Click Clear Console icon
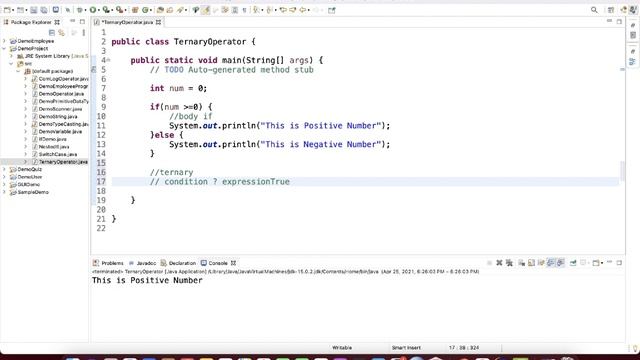Image resolution: width=640 pixels, height=360 pixels. tap(522, 263)
